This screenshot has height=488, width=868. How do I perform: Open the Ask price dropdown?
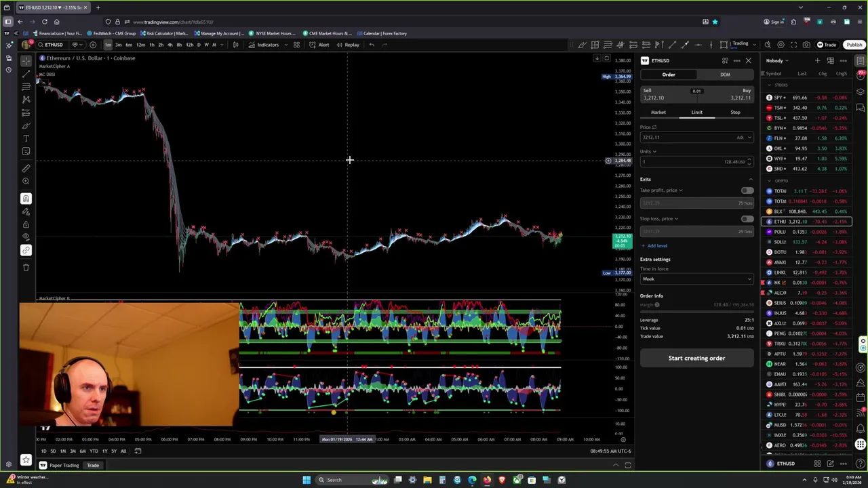tap(743, 138)
